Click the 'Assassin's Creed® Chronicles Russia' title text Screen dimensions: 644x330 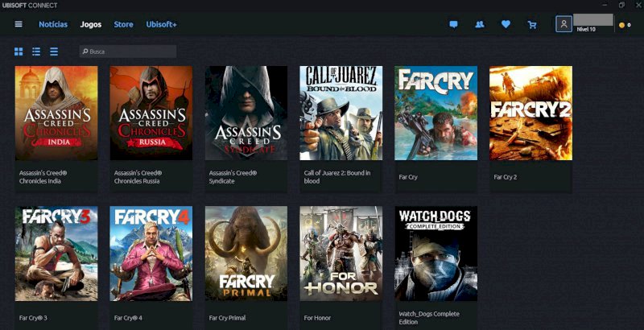[x=138, y=177]
